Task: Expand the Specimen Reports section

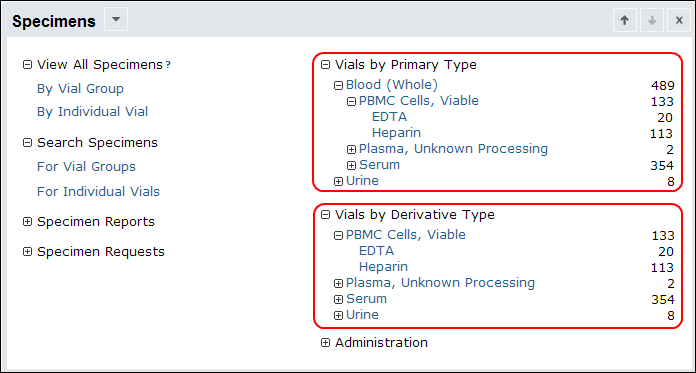Action: [28, 222]
